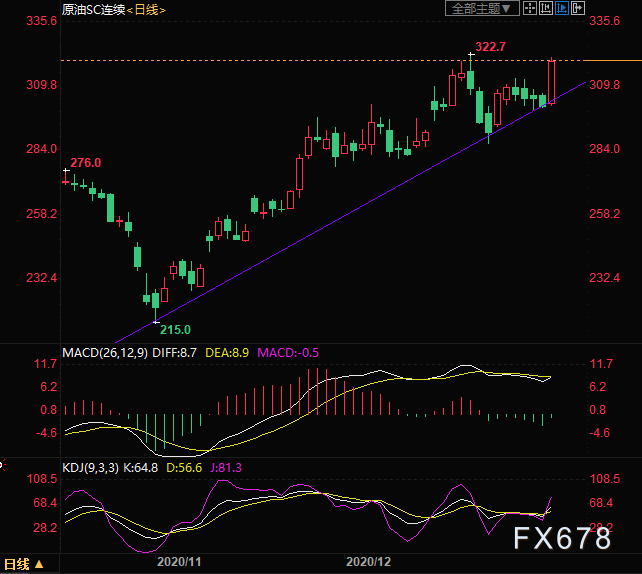Click the 322.7 high price label
This screenshot has width=642, height=574.
pos(491,47)
